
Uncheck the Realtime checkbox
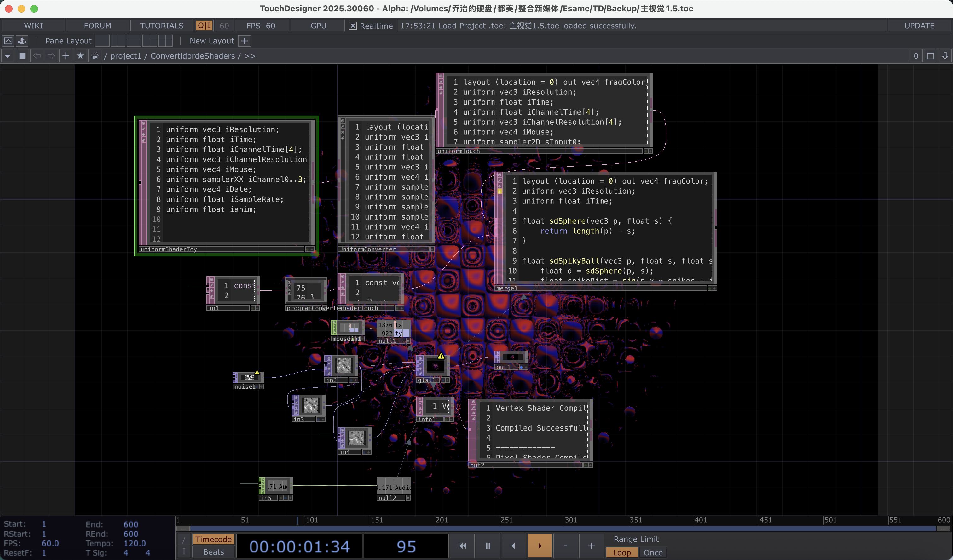pyautogui.click(x=352, y=26)
